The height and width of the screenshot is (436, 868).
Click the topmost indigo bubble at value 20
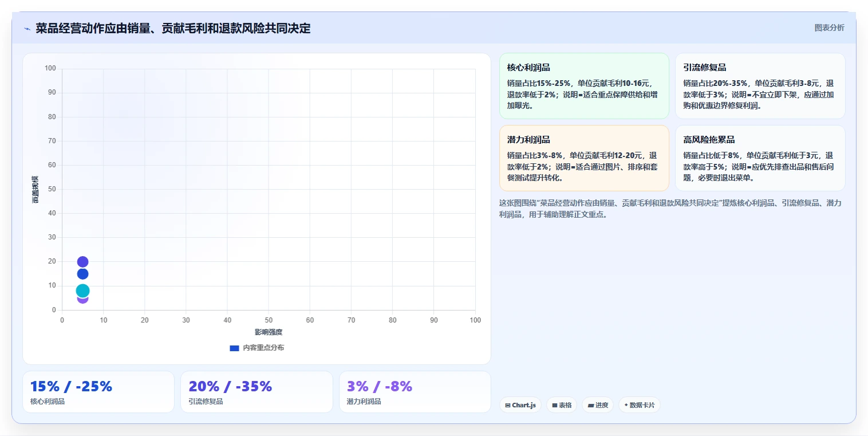coord(82,262)
